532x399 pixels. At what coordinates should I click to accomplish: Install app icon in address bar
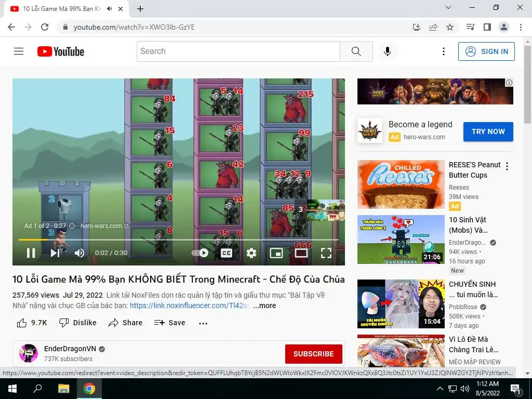tap(416, 27)
